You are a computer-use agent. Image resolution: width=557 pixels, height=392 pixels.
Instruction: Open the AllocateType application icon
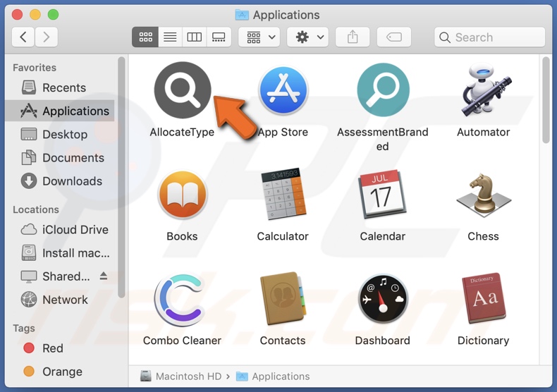coord(183,90)
